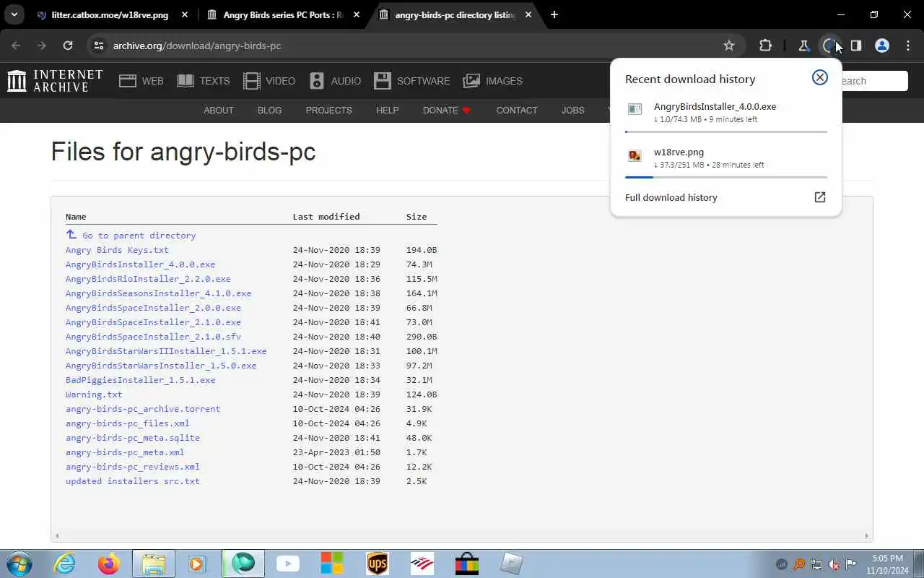Click the DONATE heart link
924x578 pixels.
tap(447, 110)
